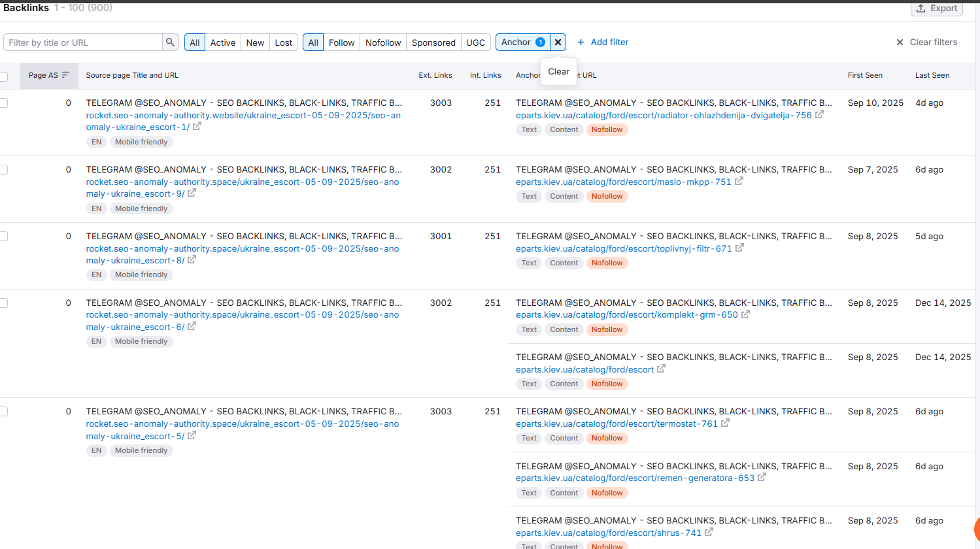980x549 pixels.
Task: Click Mobile friendly tag on ukraine_escort-1 row
Action: click(x=141, y=142)
